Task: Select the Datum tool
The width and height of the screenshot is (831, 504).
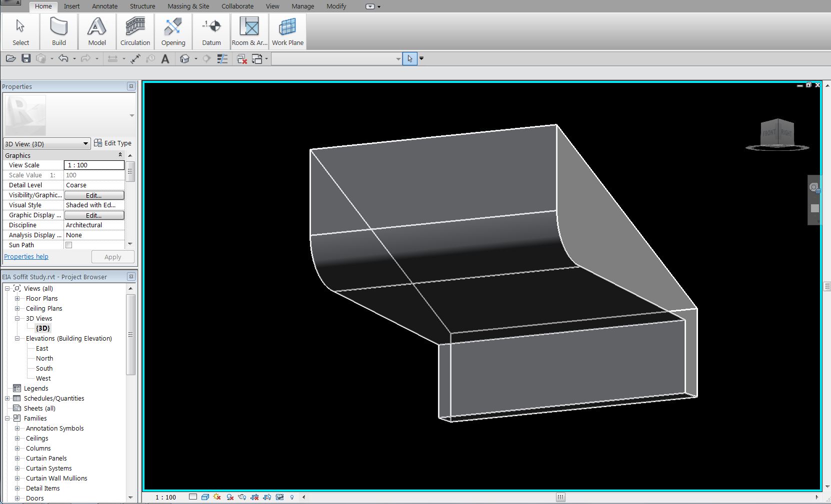Action: 211,31
